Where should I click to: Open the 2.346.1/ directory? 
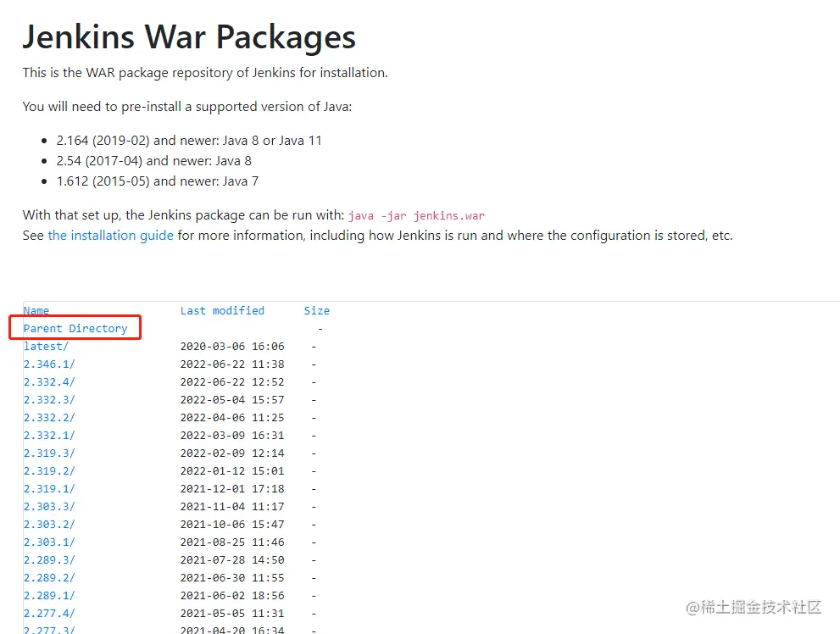pos(49,364)
